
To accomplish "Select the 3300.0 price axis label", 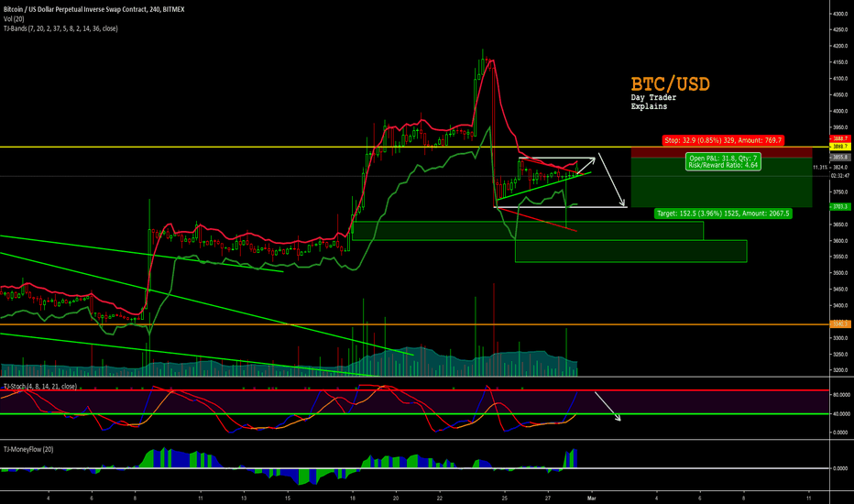I will tap(840, 338).
